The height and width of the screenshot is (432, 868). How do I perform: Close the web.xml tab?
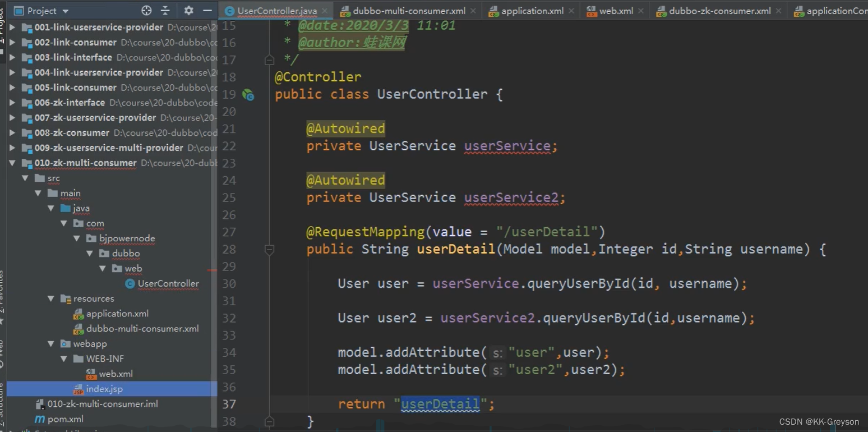641,11
